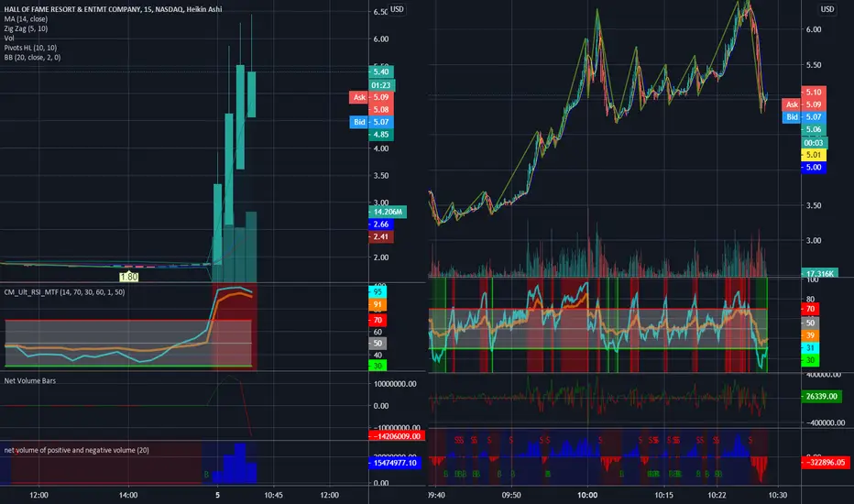Click the orange 91 RSI value label
The image size is (854, 504).
pos(378,304)
